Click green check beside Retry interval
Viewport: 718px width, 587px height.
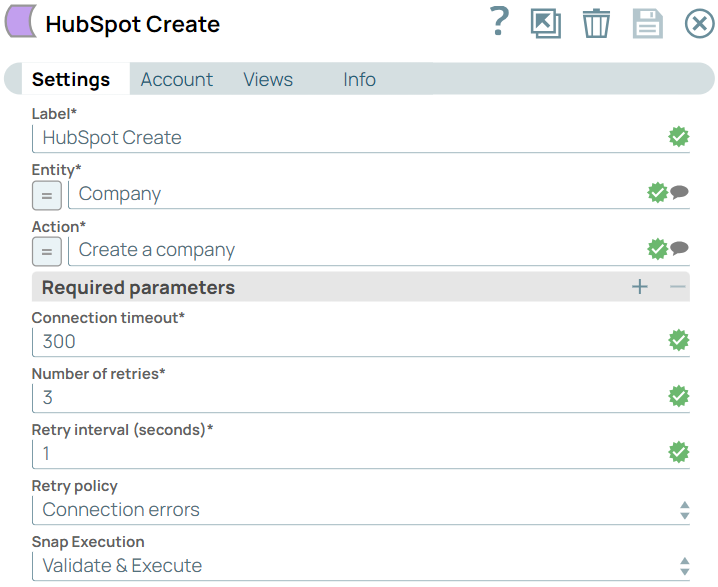[x=679, y=452]
